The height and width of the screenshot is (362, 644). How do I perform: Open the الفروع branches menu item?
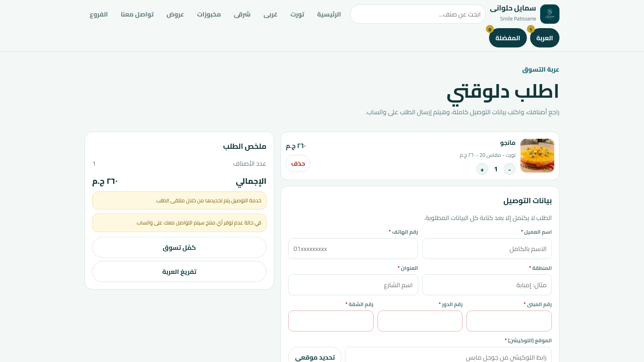click(99, 14)
